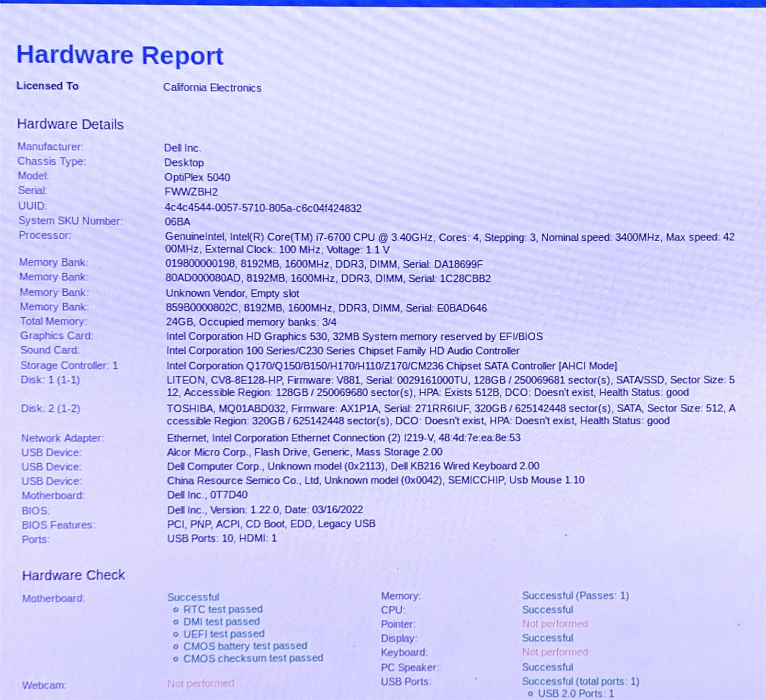Image resolution: width=766 pixels, height=700 pixels.
Task: Select the California Electronics licensee text
Action: (x=212, y=88)
